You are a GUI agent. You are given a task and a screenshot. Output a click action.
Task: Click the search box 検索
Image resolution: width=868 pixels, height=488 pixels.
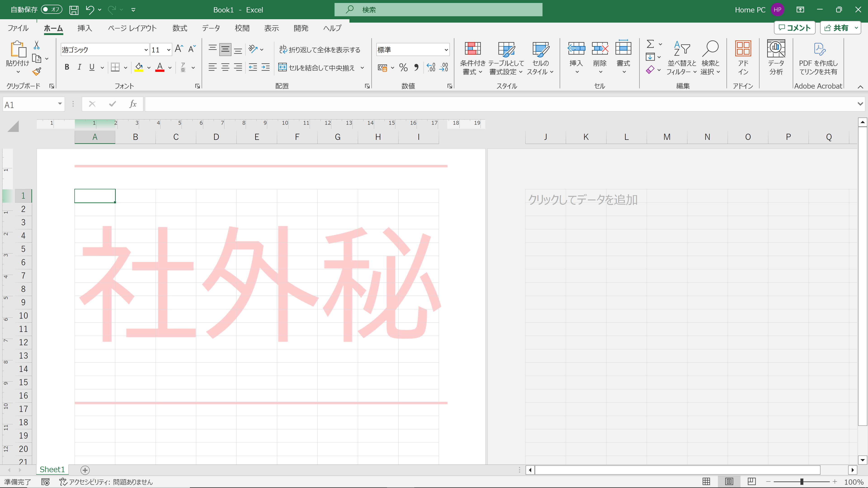tap(438, 10)
